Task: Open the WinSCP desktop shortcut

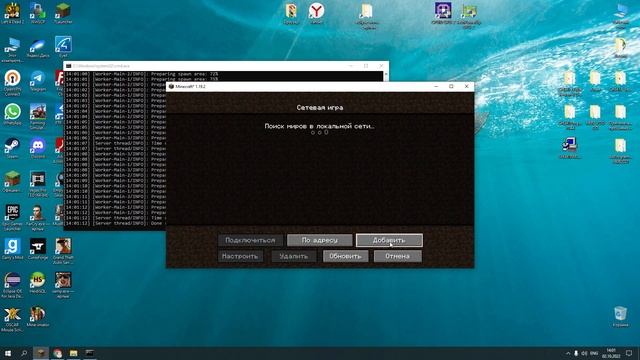Action: [x=38, y=13]
